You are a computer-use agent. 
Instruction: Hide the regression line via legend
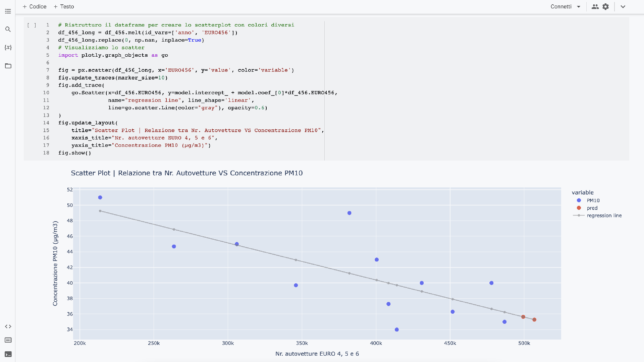[604, 216]
